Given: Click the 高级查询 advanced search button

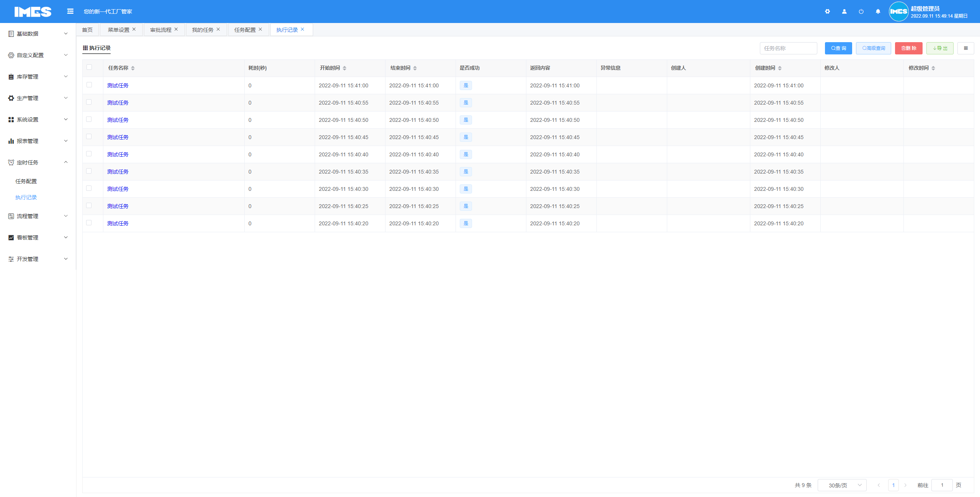Looking at the screenshot, I should tap(874, 48).
